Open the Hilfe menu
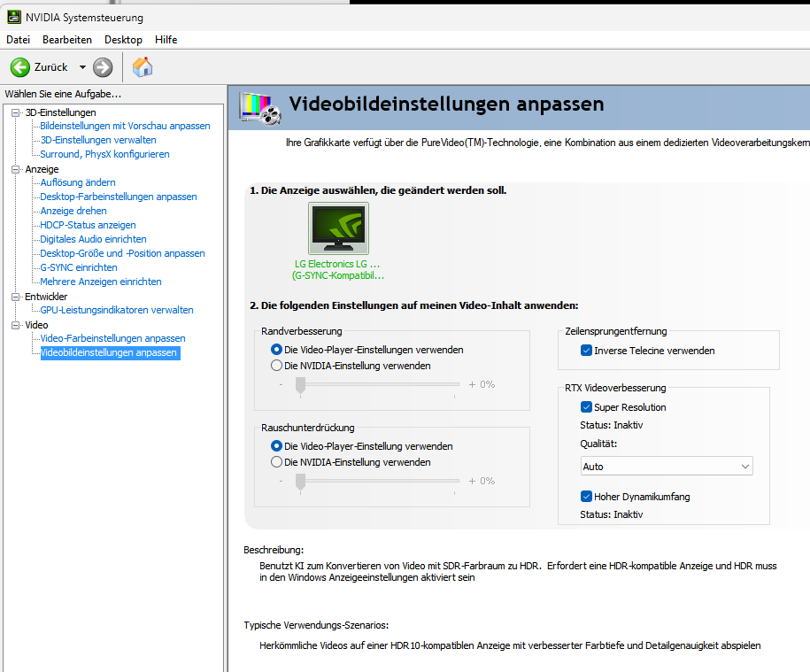Screen dimensions: 810x672 (166, 40)
